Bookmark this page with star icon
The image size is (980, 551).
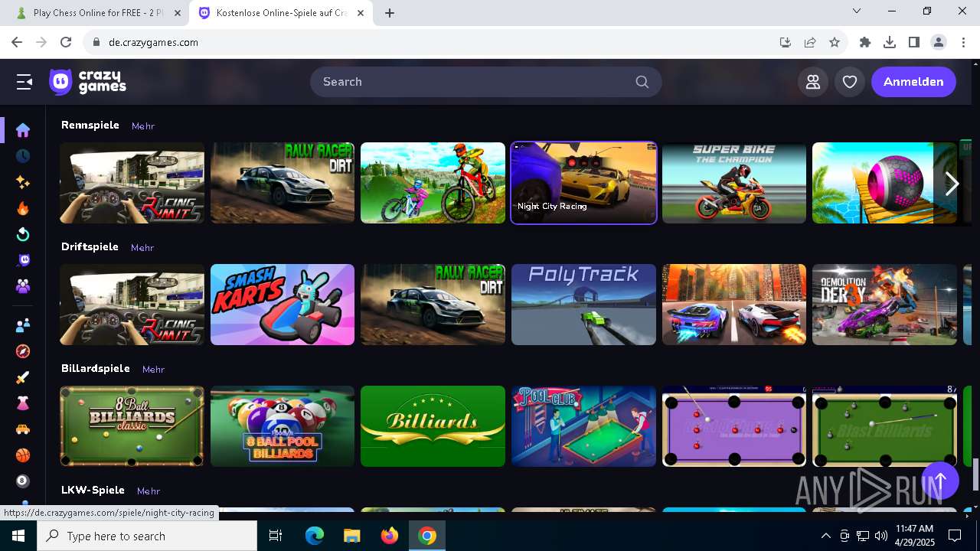(x=835, y=43)
